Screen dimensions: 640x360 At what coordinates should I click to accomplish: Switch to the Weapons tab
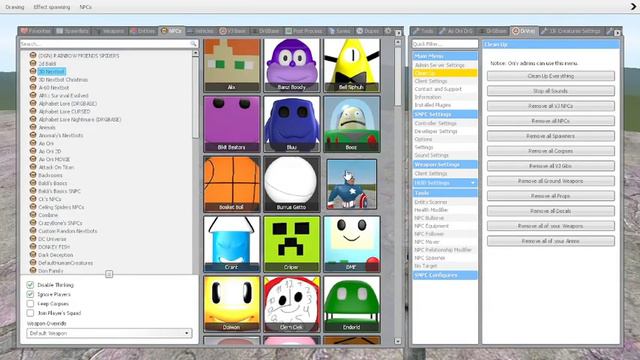pos(110,31)
